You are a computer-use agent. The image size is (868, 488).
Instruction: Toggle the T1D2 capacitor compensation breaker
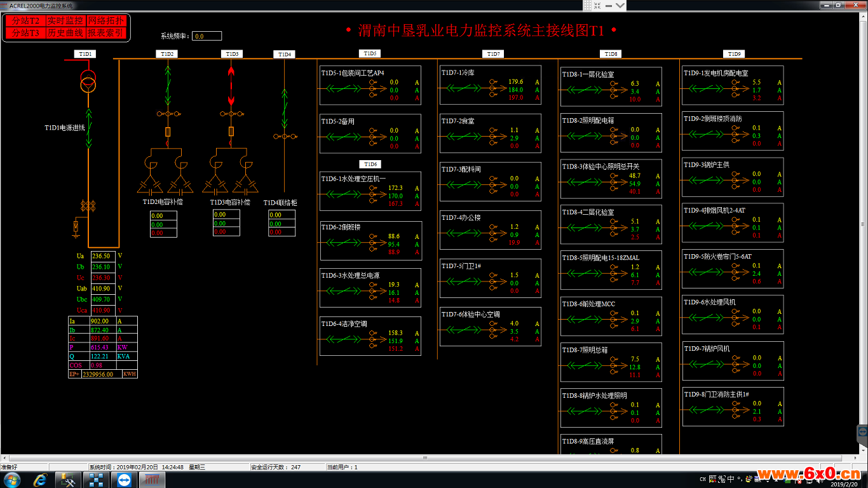pos(166,85)
